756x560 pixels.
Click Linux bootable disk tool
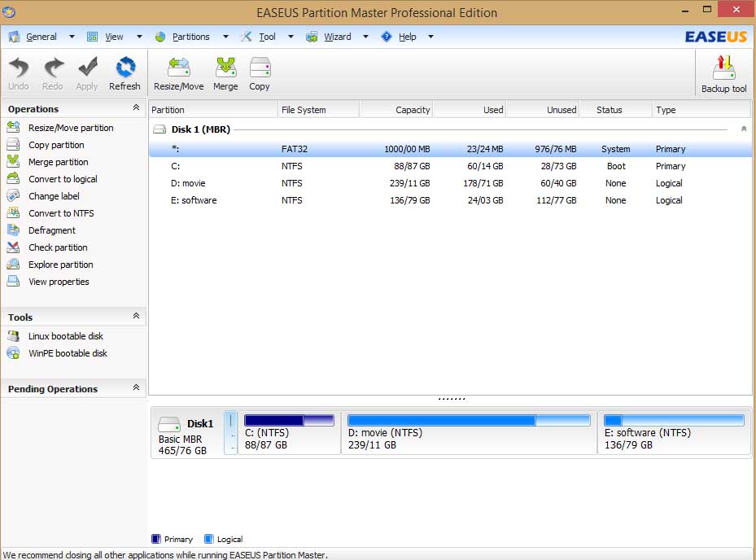pos(65,336)
